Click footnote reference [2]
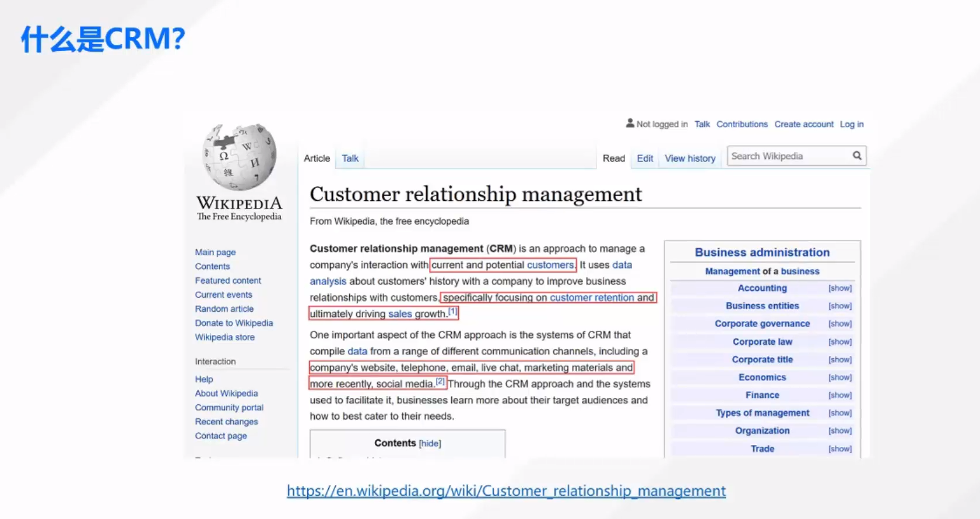This screenshot has width=980, height=519. [x=440, y=382]
